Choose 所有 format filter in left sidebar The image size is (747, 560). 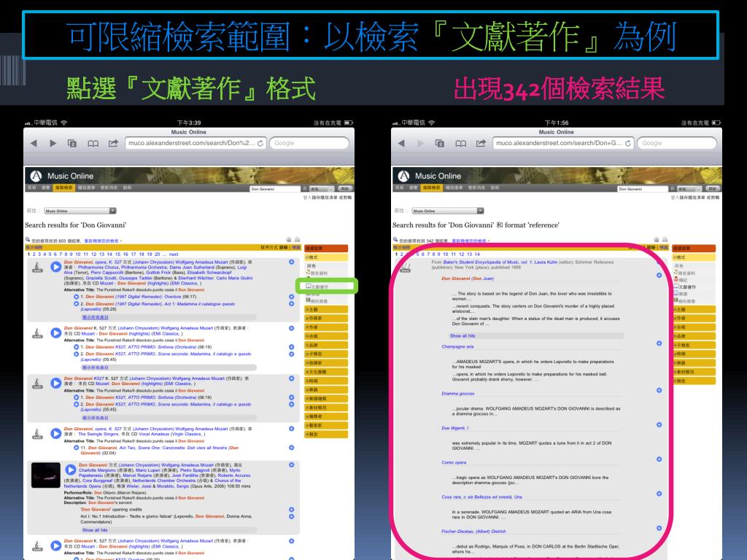pyautogui.click(x=311, y=265)
